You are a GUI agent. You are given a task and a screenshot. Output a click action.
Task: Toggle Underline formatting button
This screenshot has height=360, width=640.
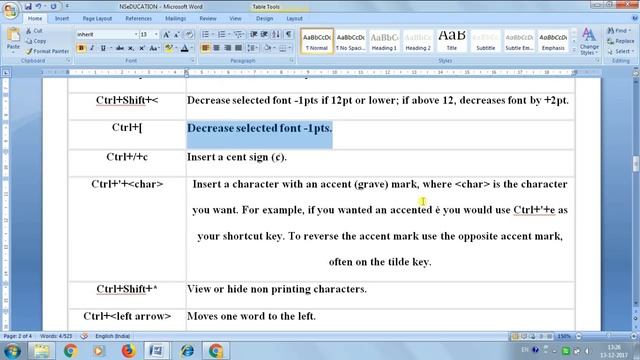103,48
